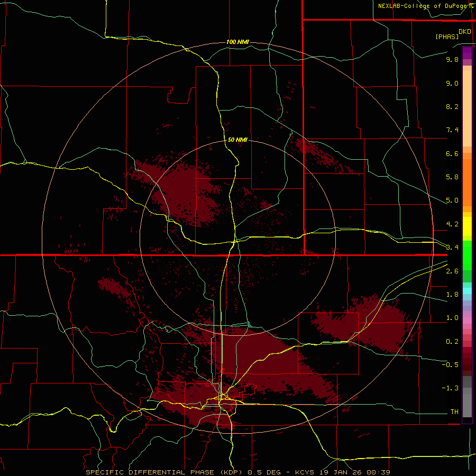Pick the yellow segment of the color bar

click(x=467, y=226)
